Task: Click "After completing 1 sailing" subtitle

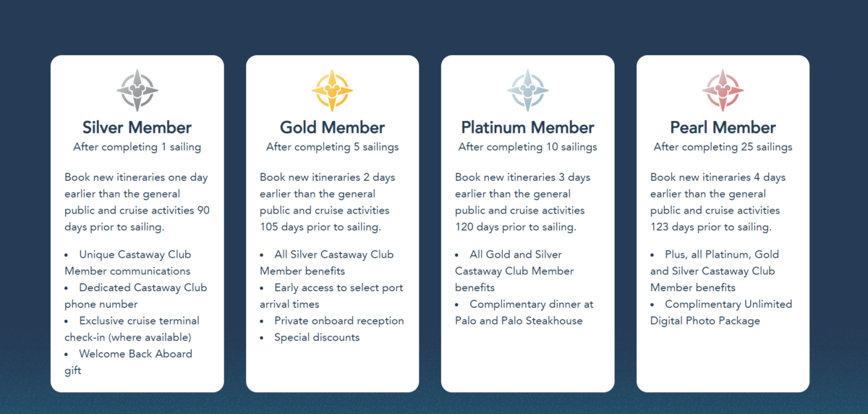Action: [x=137, y=147]
